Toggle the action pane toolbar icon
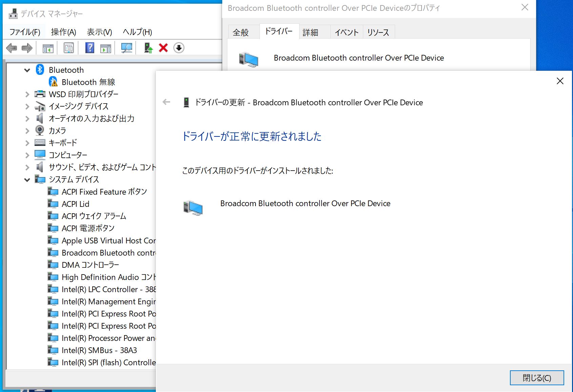573x392 pixels. (106, 48)
